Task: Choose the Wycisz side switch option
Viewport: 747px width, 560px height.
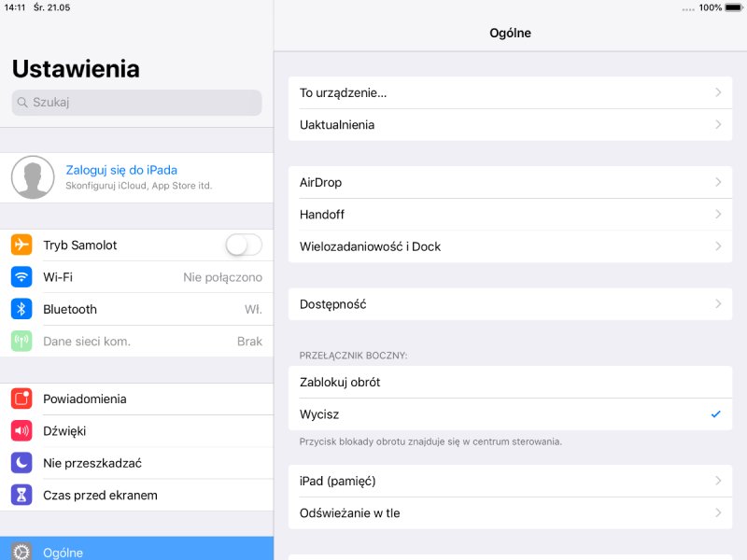Action: click(510, 414)
